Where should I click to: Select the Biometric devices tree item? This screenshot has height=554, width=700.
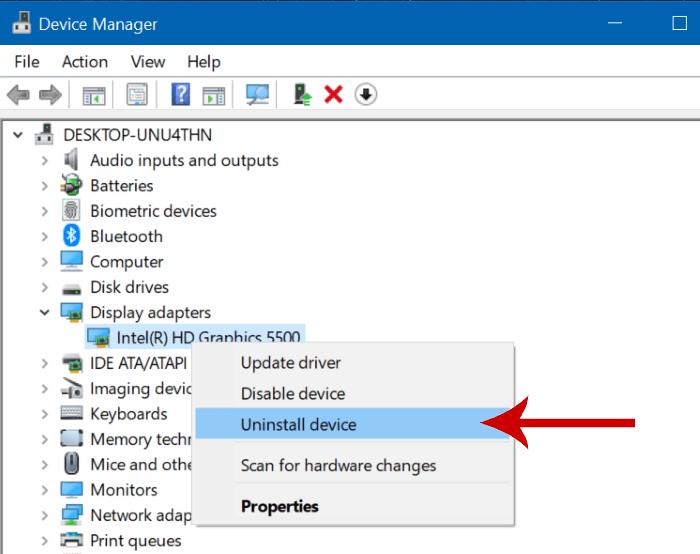coord(153,211)
